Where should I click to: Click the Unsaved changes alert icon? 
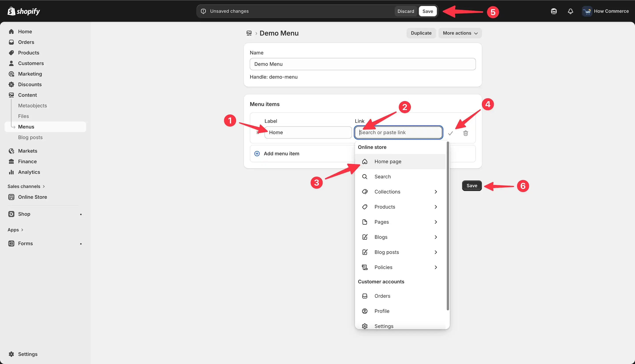(203, 11)
